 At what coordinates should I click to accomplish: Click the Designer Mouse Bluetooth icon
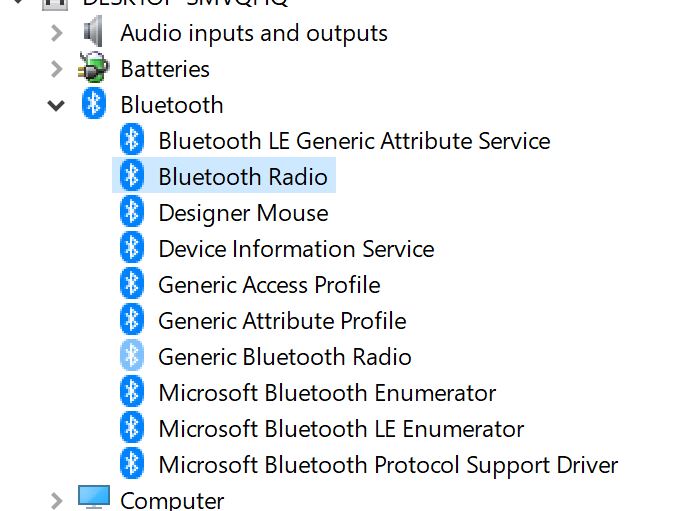coord(132,213)
